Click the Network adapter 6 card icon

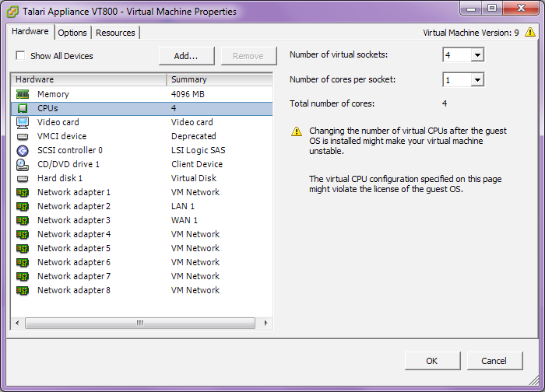click(x=23, y=262)
